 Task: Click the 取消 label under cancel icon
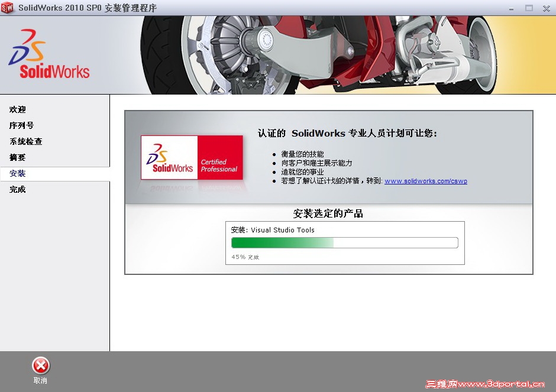(40, 381)
